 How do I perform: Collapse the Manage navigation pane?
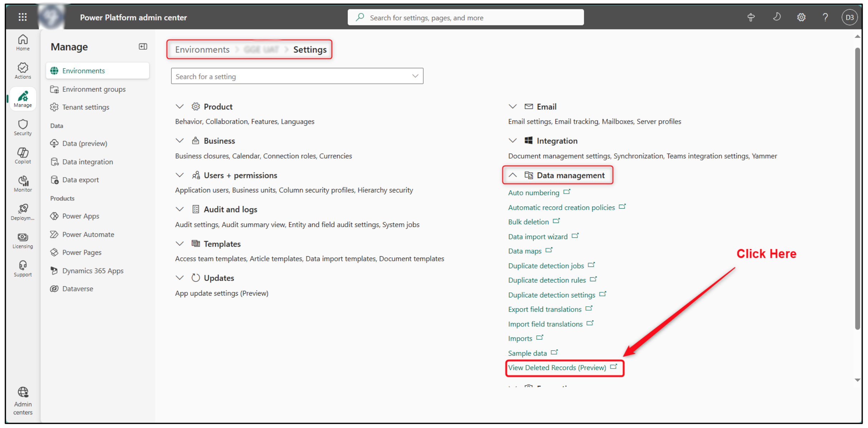tap(143, 47)
